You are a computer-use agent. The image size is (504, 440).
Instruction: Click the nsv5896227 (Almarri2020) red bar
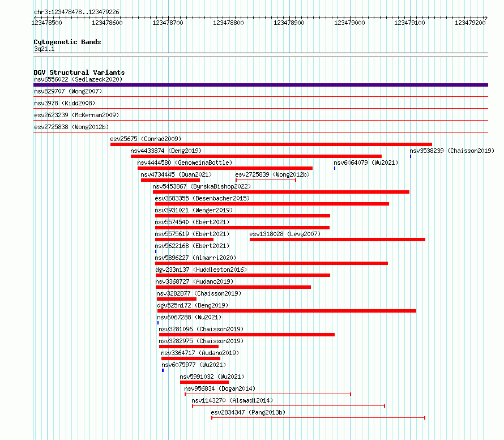(x=271, y=263)
